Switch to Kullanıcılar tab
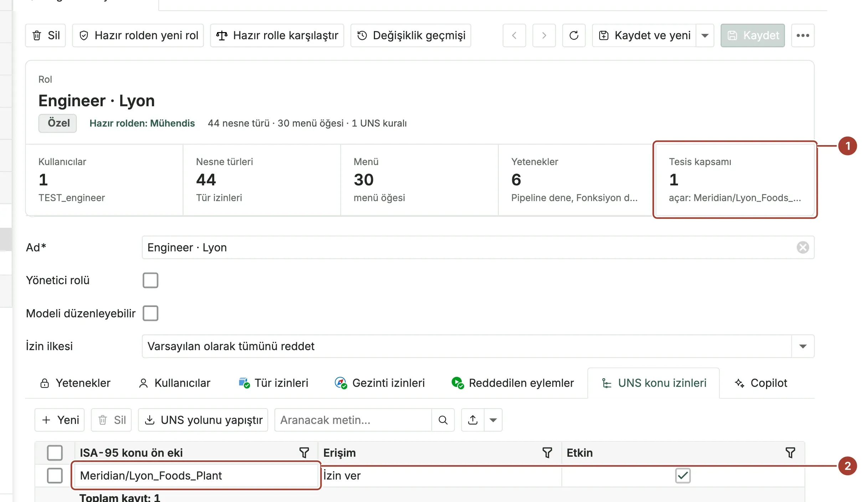Image resolution: width=868 pixels, height=502 pixels. (x=175, y=383)
